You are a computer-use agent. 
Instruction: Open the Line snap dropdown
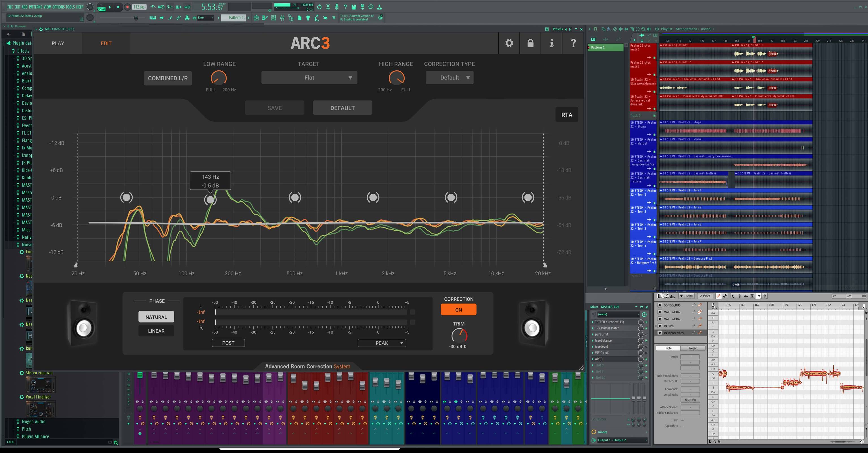[205, 18]
